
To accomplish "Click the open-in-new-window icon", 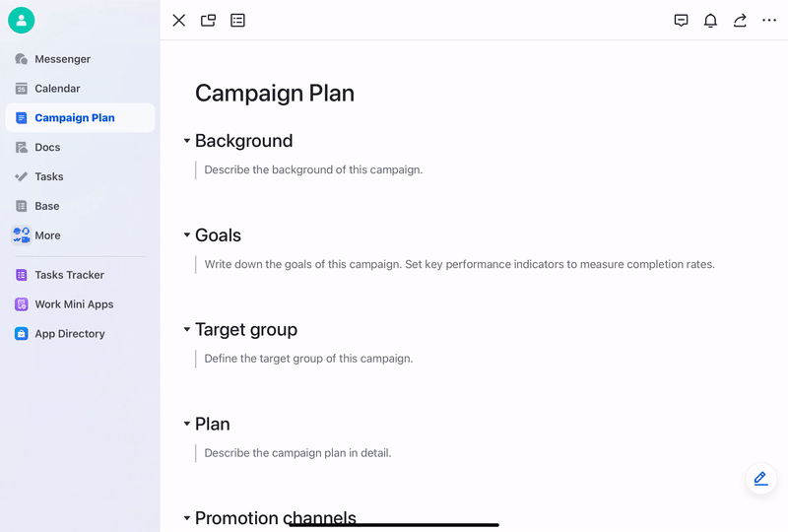I will coord(208,21).
